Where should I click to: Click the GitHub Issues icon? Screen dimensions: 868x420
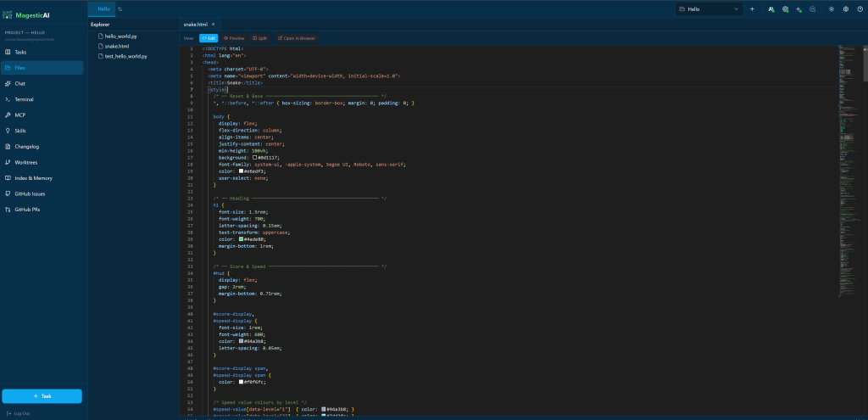pyautogui.click(x=8, y=194)
